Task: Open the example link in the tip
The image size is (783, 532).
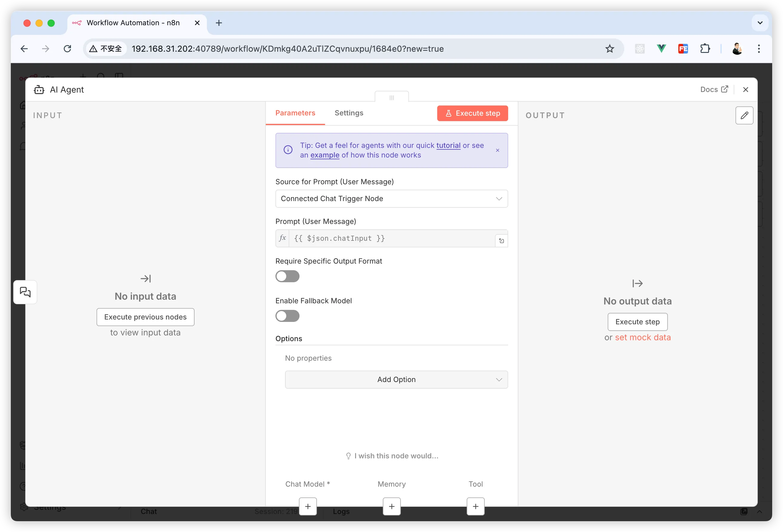Action: (324, 155)
